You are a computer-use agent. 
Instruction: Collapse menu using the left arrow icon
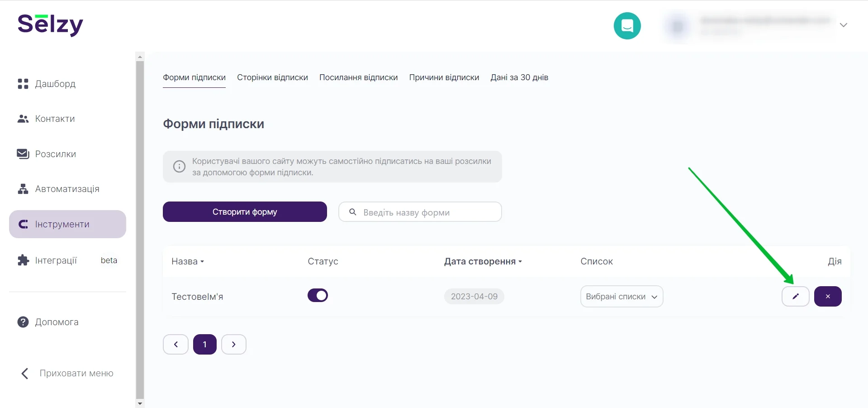[25, 373]
